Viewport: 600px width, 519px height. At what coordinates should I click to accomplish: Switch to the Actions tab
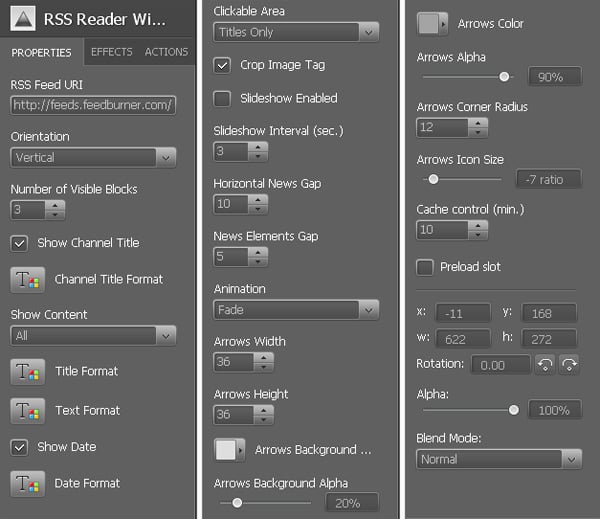point(166,52)
